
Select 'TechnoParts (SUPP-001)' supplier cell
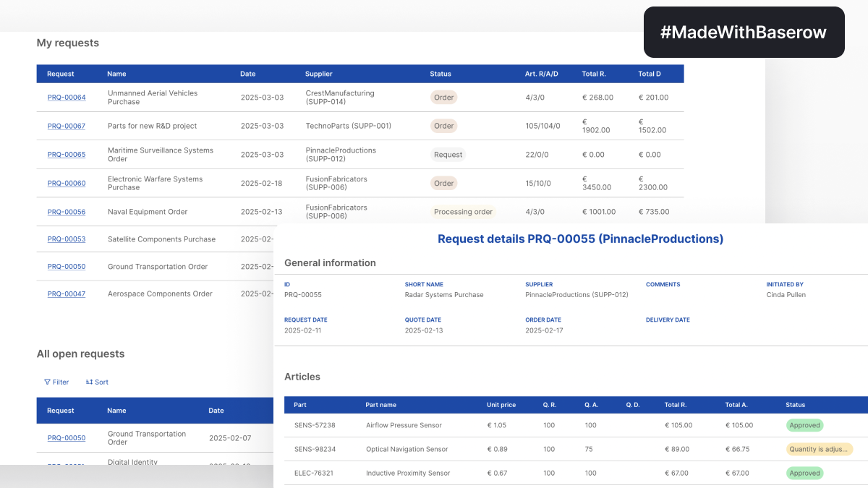[x=349, y=126]
